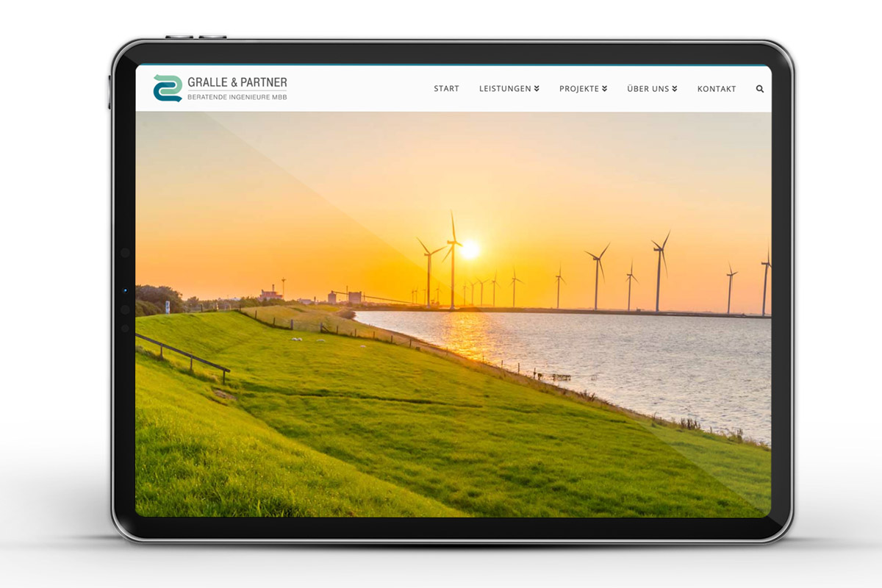The width and height of the screenshot is (882, 588).
Task: Expand the Leistungen dropdown chevron
Action: click(x=537, y=89)
